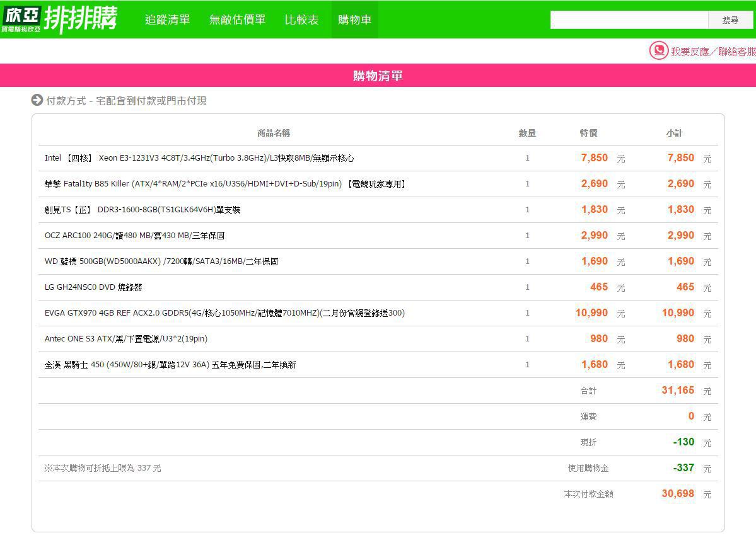Open the 購物車 tab
This screenshot has width=756, height=538.
[x=354, y=20]
